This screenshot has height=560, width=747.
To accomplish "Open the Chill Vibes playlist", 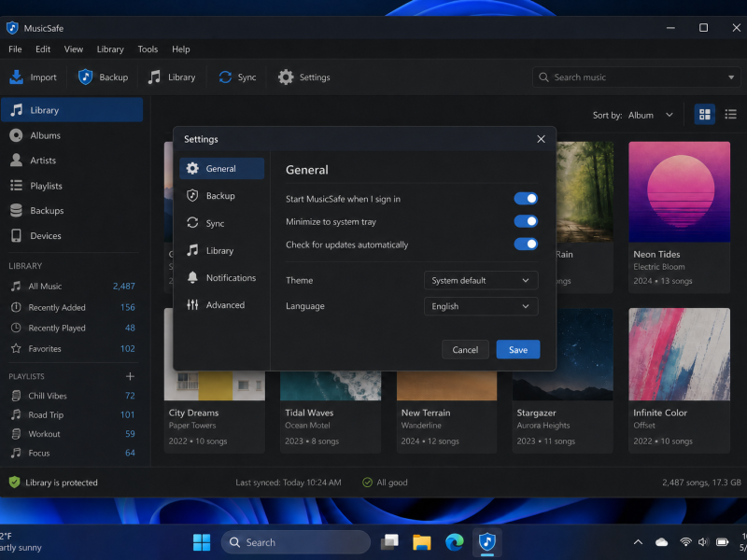I will (x=73, y=396).
